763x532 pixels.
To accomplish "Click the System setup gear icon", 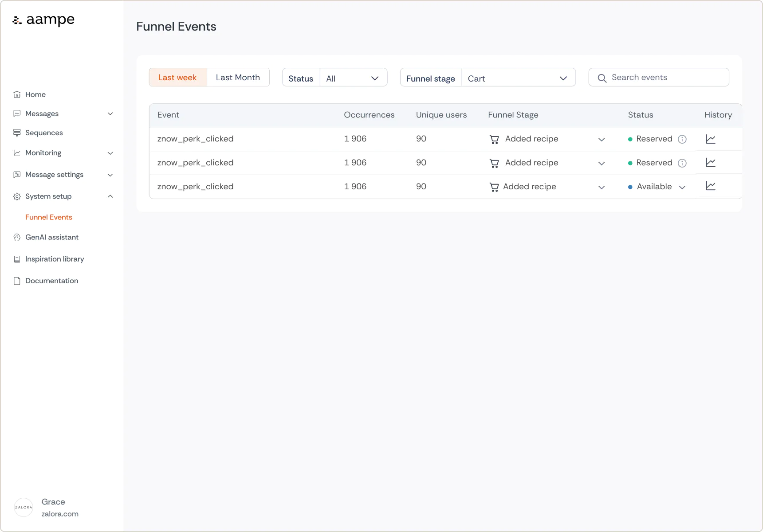I will (17, 196).
